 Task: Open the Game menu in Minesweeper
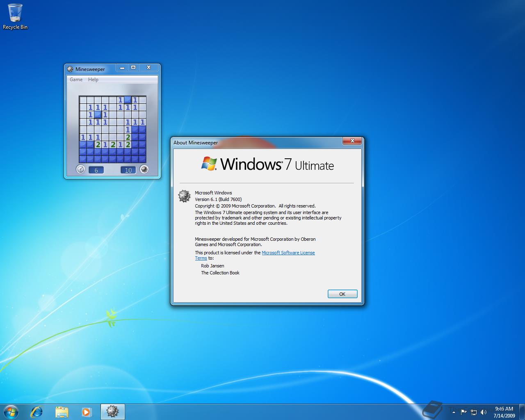(76, 80)
